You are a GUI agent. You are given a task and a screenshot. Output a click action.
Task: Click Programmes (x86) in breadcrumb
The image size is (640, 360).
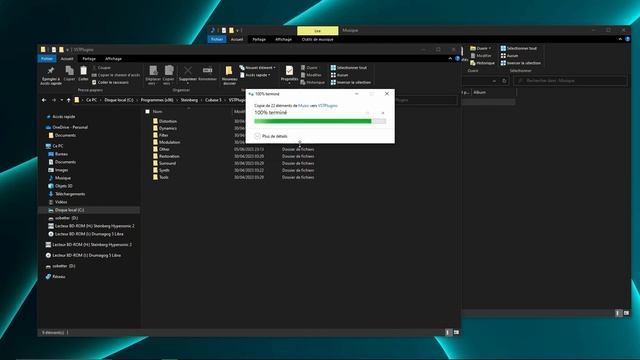coord(157,100)
